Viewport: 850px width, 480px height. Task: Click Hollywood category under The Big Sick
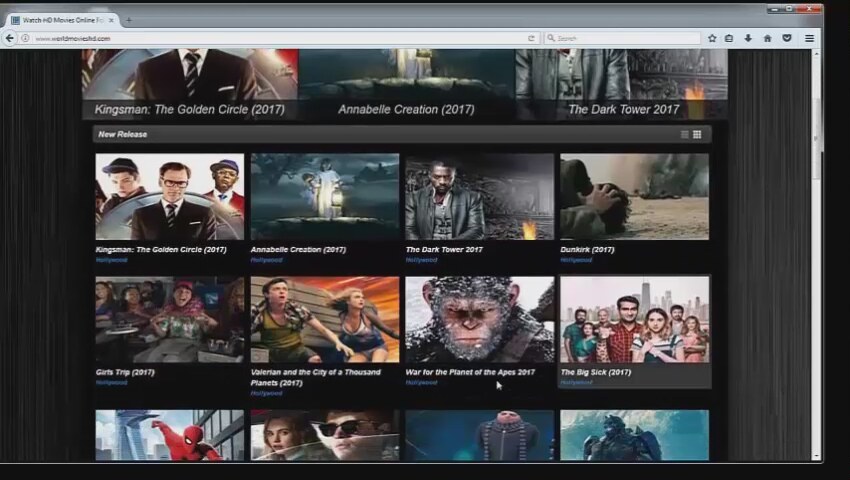coord(576,382)
